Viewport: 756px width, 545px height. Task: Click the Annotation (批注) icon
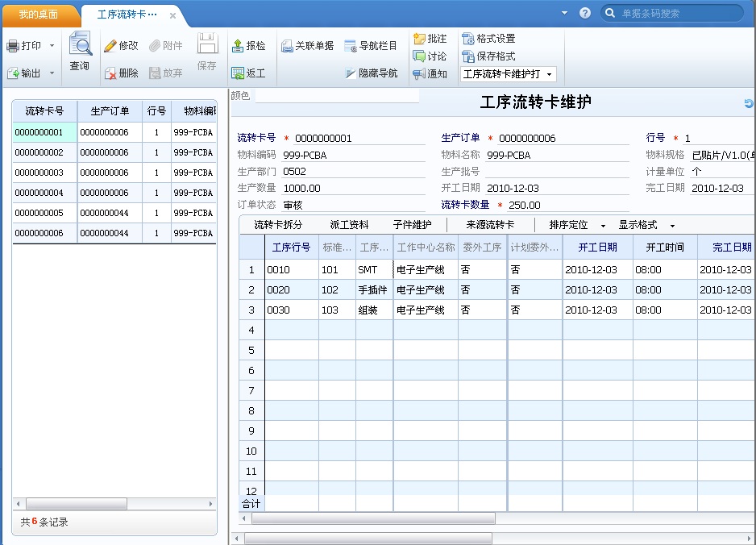point(419,39)
